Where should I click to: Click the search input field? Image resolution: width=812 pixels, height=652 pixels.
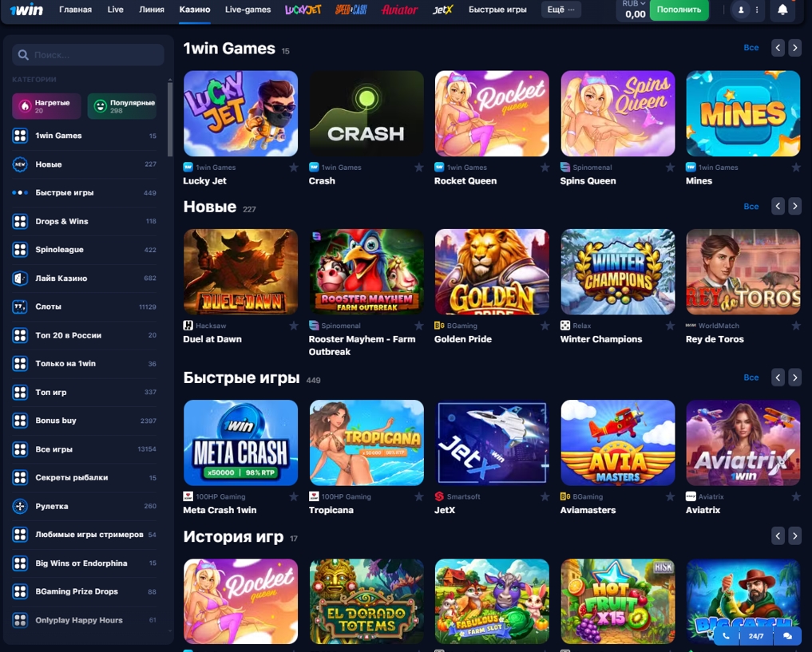(88, 55)
